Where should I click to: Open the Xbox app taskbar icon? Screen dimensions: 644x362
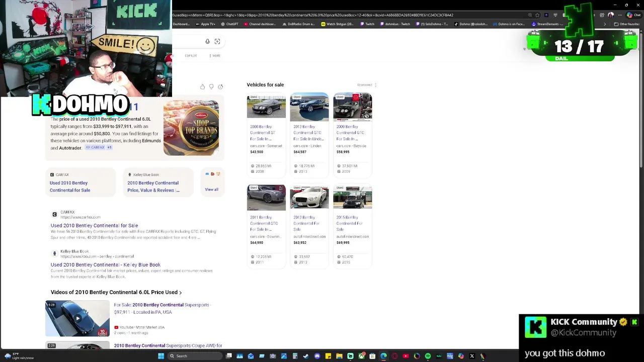(x=362, y=356)
